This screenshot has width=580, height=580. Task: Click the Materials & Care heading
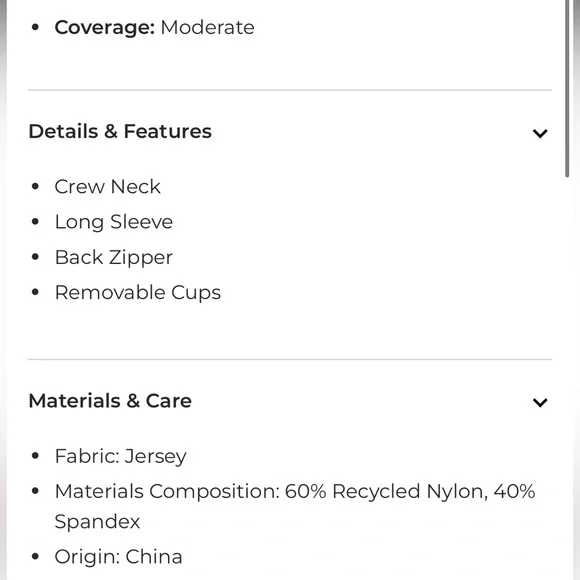coord(110,401)
